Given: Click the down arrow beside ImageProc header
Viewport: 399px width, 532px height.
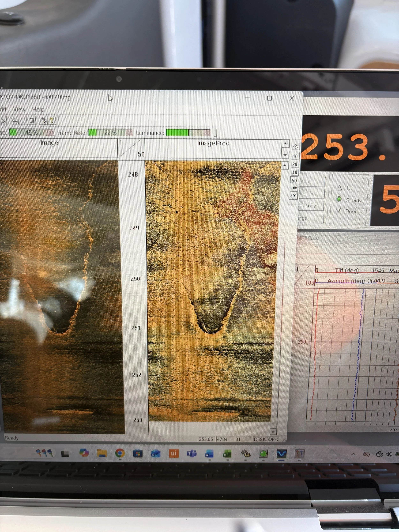Looking at the screenshot, I should pyautogui.click(x=285, y=155).
